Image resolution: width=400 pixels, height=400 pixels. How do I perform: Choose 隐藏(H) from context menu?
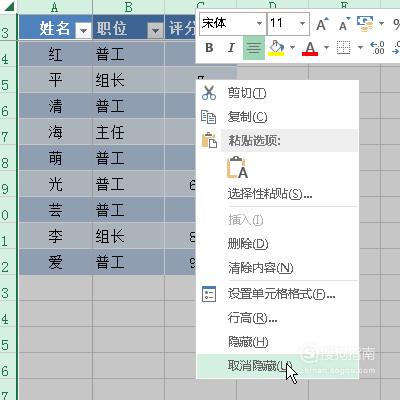[277, 342]
